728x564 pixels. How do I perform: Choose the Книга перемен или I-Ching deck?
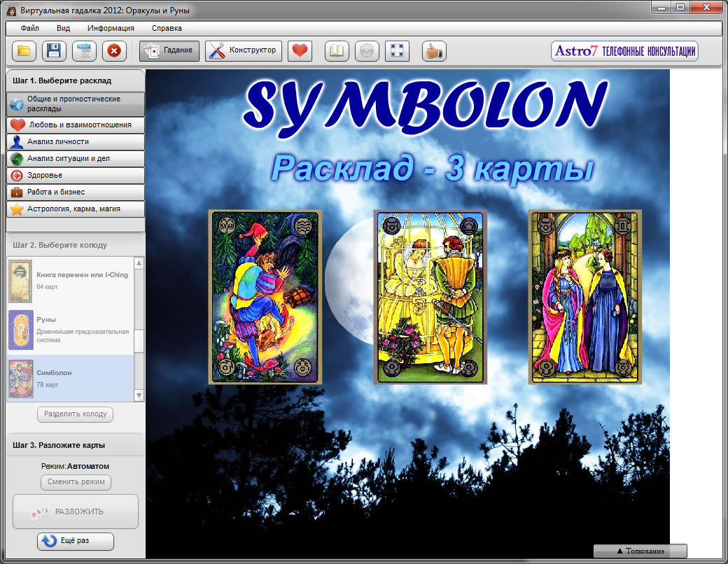click(71, 281)
